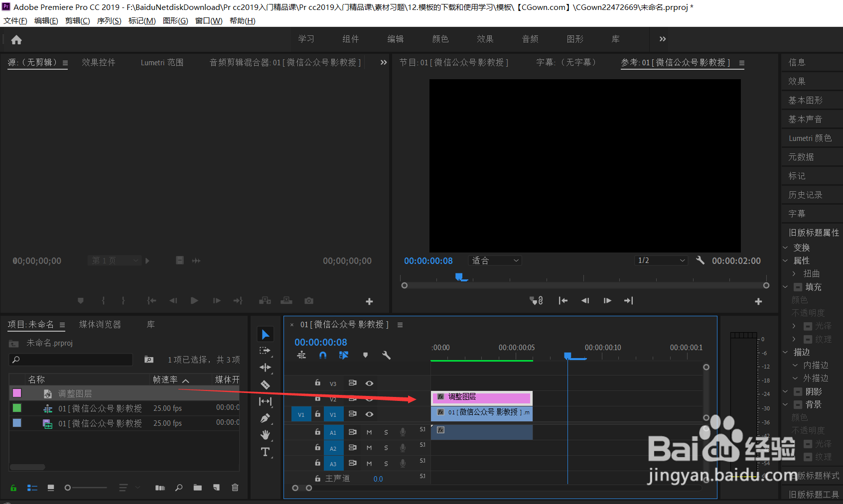Add marker in the timeline panel

tap(365, 355)
